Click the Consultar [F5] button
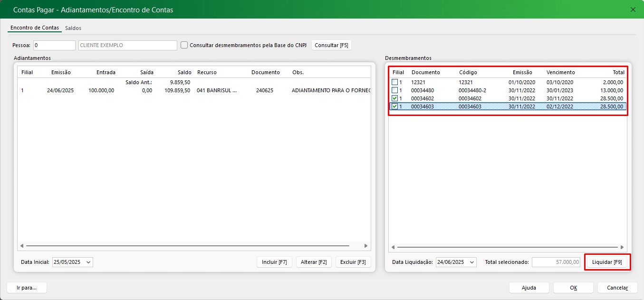644x300 pixels. click(x=331, y=45)
